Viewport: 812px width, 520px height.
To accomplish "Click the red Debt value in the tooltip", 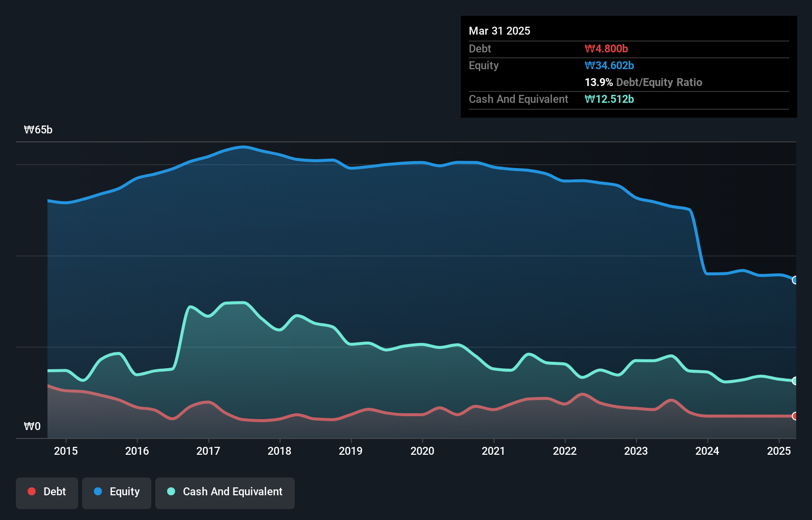I will [x=605, y=48].
